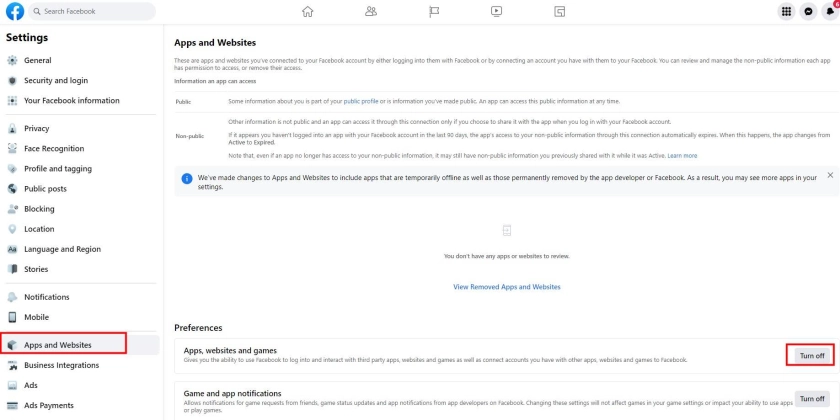Open Face Recognition settings
The width and height of the screenshot is (840, 420).
pyautogui.click(x=54, y=148)
